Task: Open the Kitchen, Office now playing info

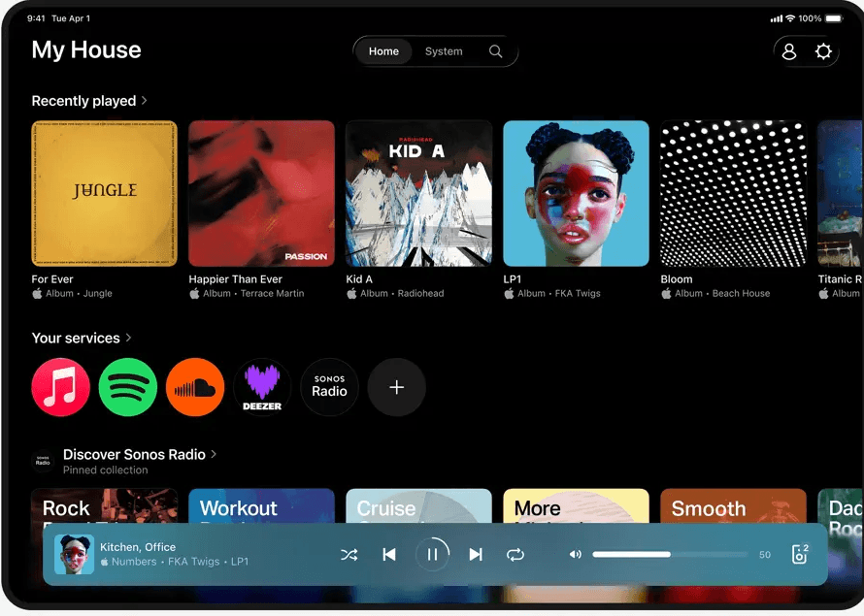Action: point(138,547)
